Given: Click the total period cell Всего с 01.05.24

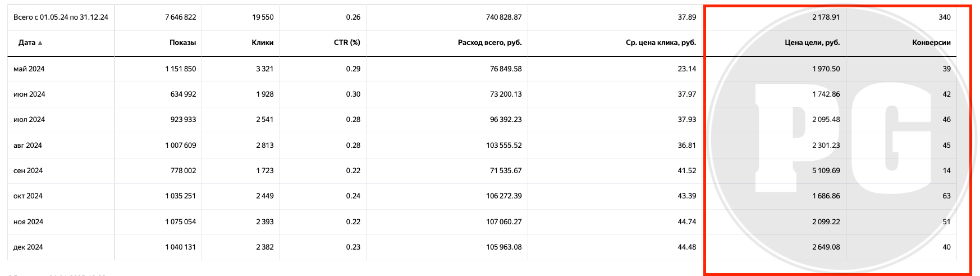Looking at the screenshot, I should tap(61, 17).
